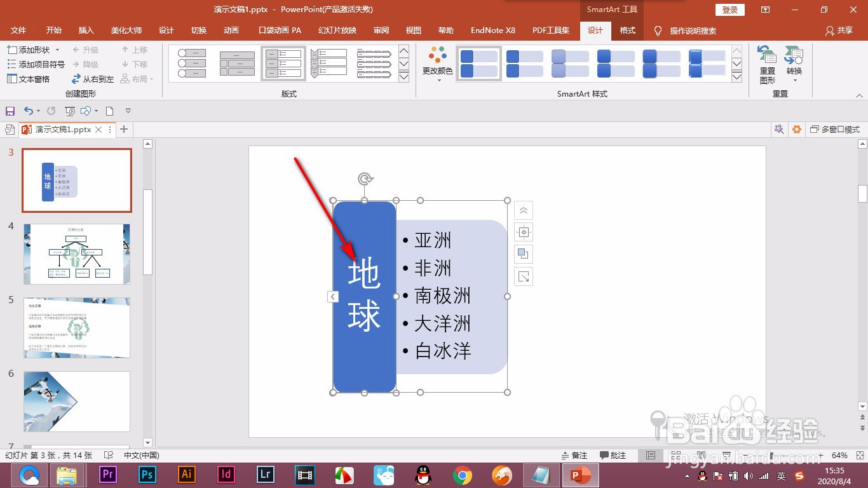Choose the second SmartArt style swatch
This screenshot has height=488, width=868.
point(524,63)
